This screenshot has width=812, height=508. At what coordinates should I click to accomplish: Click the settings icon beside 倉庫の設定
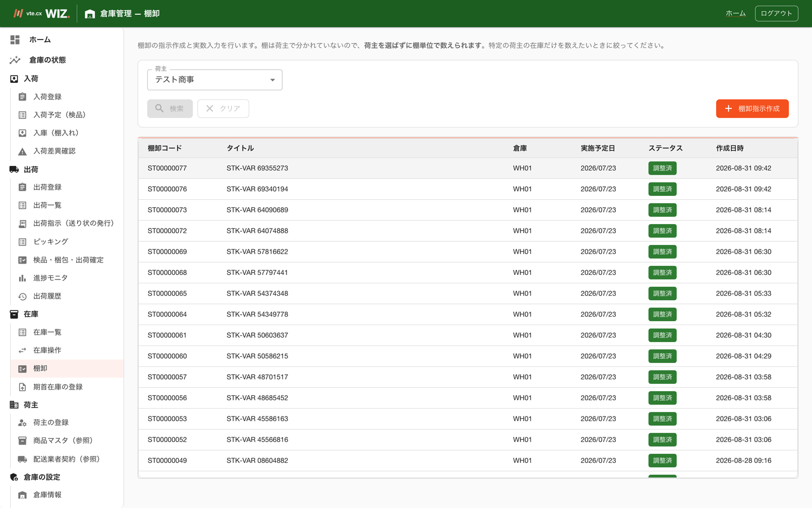coord(14,478)
